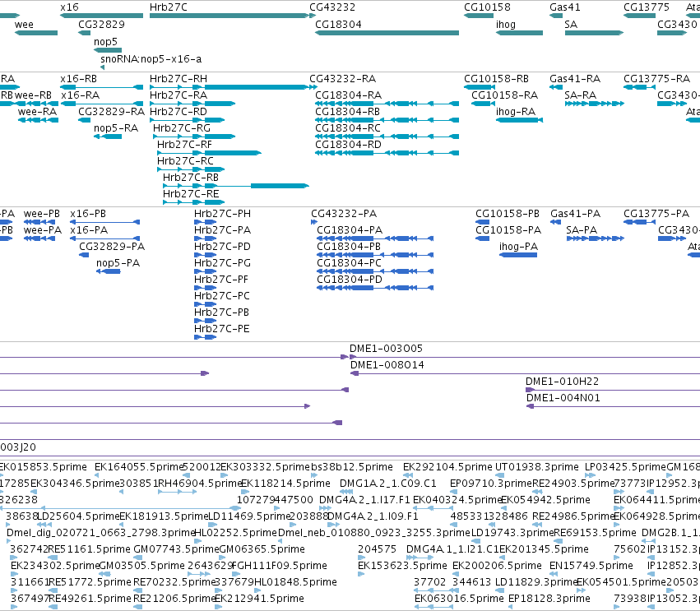Select the FGH111F09.5prime EST label
This screenshot has height=611, width=700.
click(x=280, y=566)
